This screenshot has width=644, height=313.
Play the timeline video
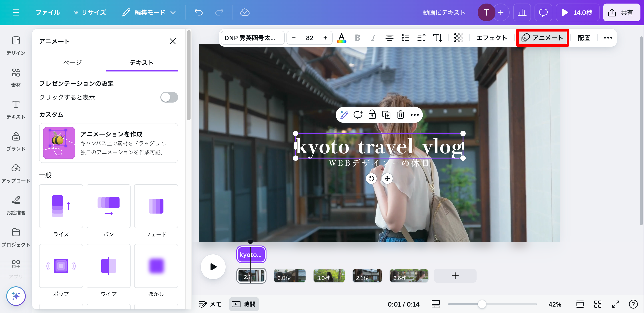(213, 267)
